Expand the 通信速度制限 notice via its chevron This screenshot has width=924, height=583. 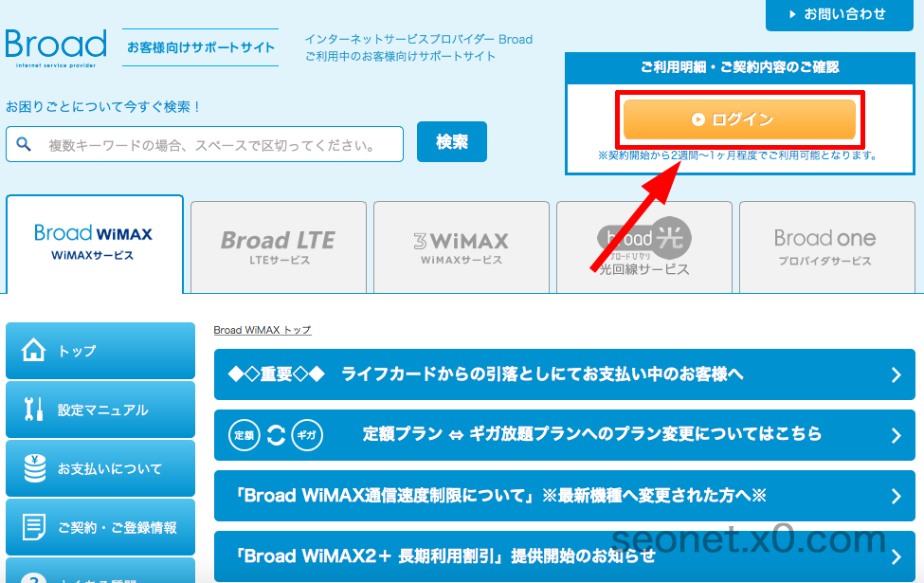[x=897, y=496]
